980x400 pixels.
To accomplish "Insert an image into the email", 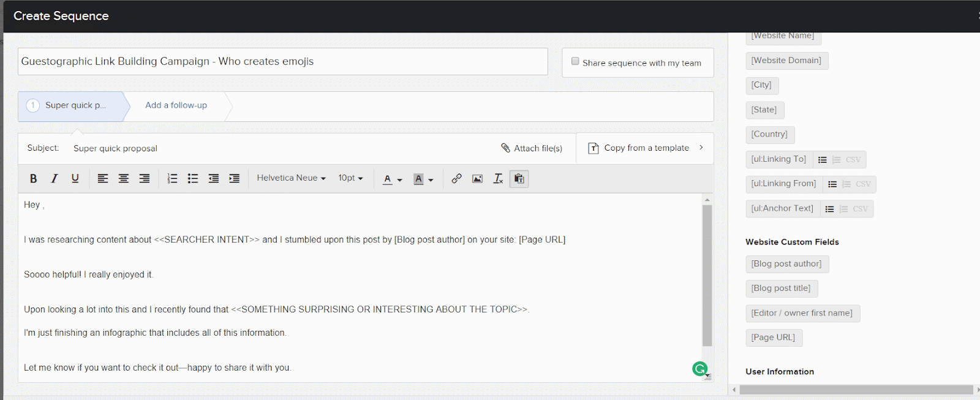I will [477, 179].
